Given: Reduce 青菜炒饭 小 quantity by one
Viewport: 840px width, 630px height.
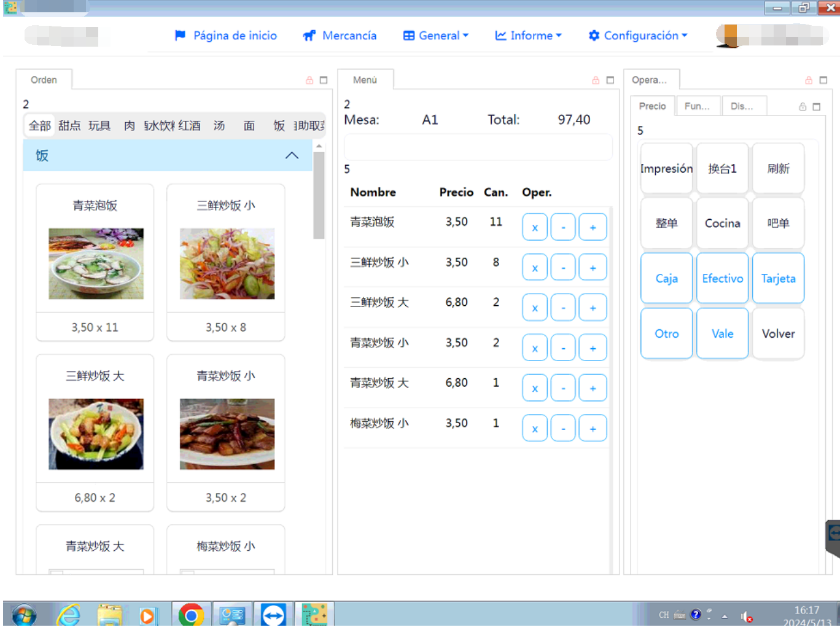Looking at the screenshot, I should click(x=563, y=348).
